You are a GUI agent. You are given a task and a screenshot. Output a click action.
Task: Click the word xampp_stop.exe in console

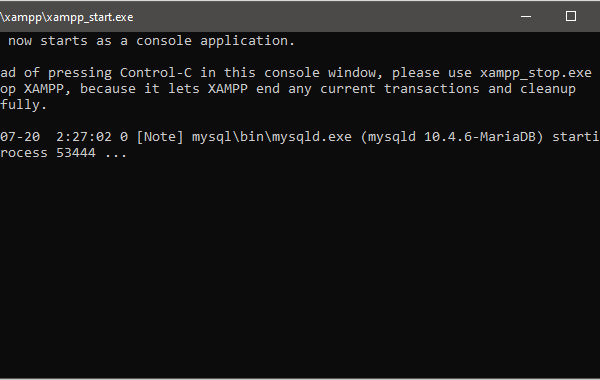[536, 73]
